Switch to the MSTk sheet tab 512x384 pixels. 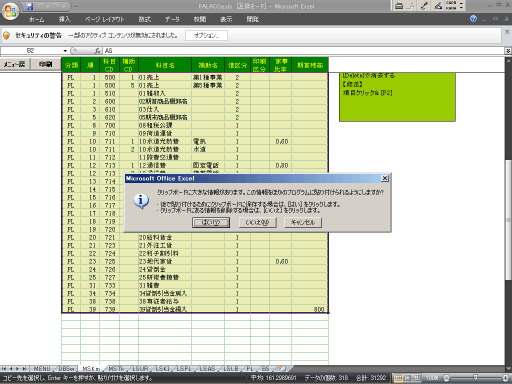116,369
